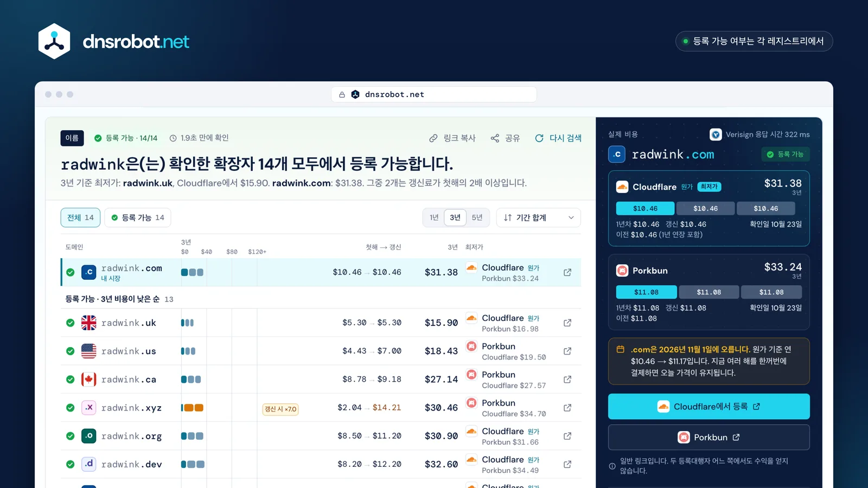
Task: Click the Porkbun outlined button in side panel
Action: coord(709,438)
